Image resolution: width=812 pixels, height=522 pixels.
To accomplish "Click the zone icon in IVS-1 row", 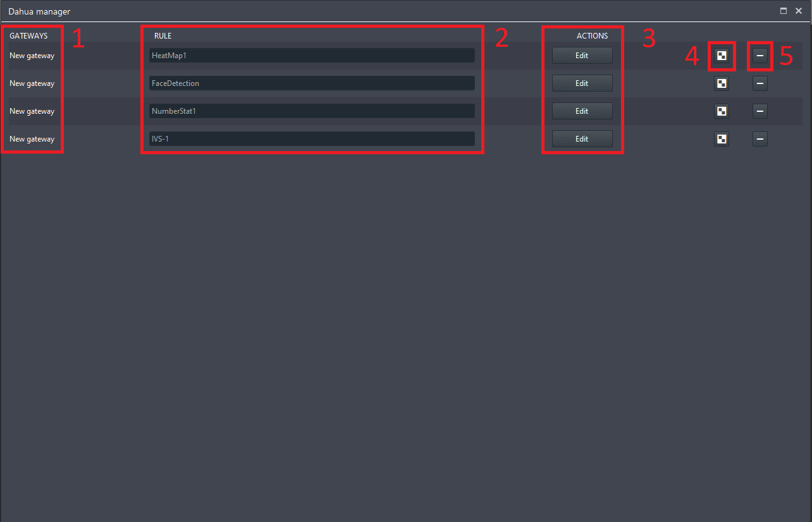I will tap(722, 139).
